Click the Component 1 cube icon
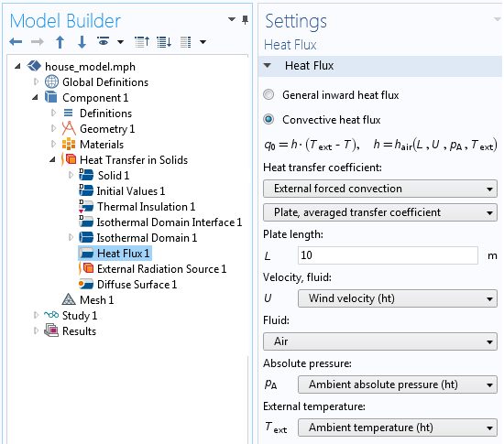 (x=51, y=97)
